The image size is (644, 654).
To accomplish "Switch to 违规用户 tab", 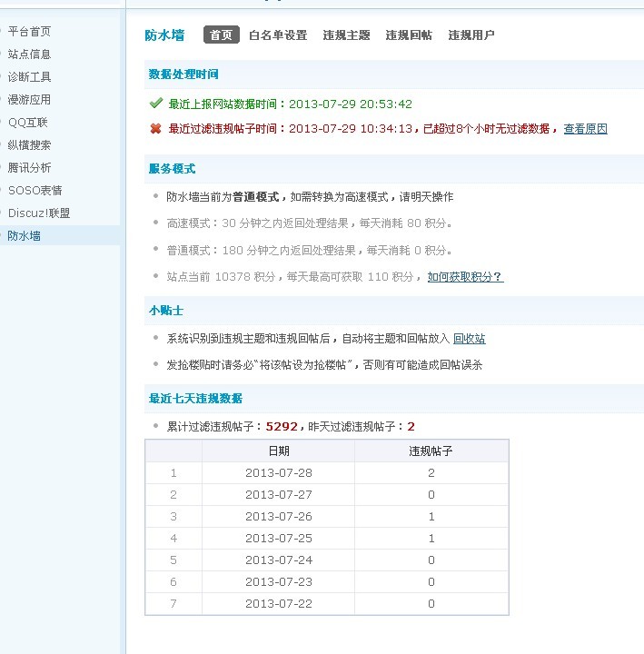I will (x=471, y=35).
